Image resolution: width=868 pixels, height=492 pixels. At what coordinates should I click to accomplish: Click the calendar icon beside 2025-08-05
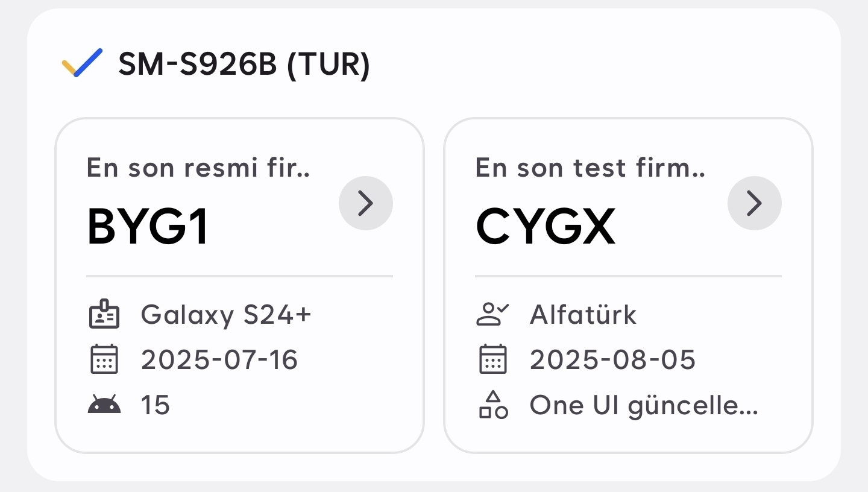[493, 359]
